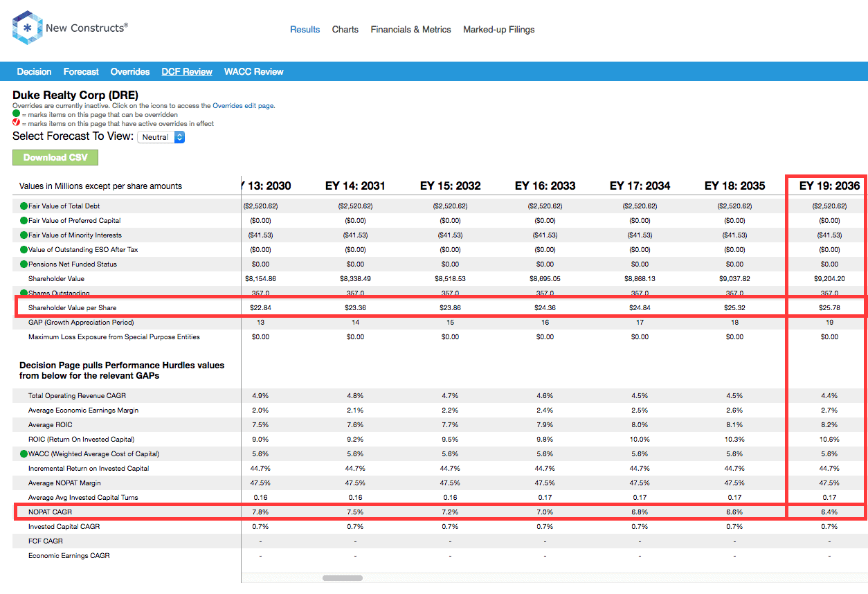Click the 8.2% Average ROIC cell
This screenshot has width=868, height=594.
pos(829,424)
